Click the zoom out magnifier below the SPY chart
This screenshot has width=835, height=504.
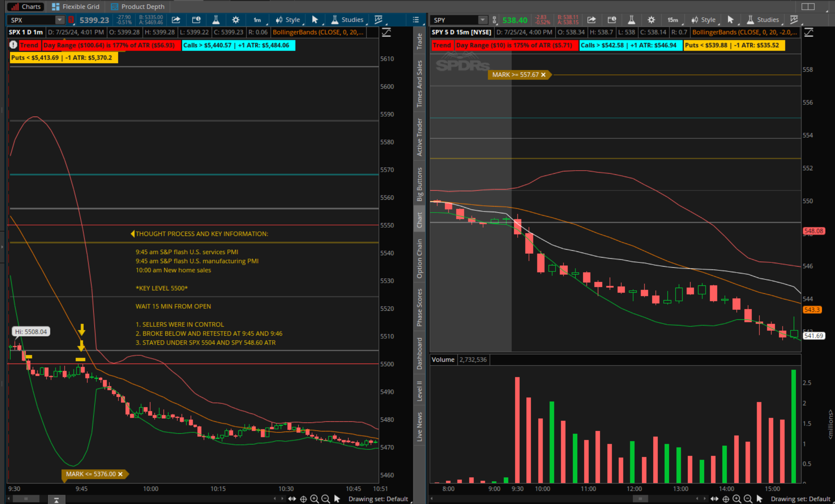click(x=748, y=499)
